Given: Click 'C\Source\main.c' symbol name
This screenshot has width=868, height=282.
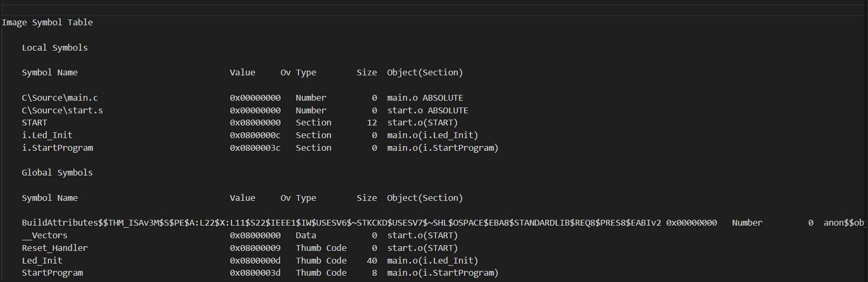Looking at the screenshot, I should [x=60, y=98].
